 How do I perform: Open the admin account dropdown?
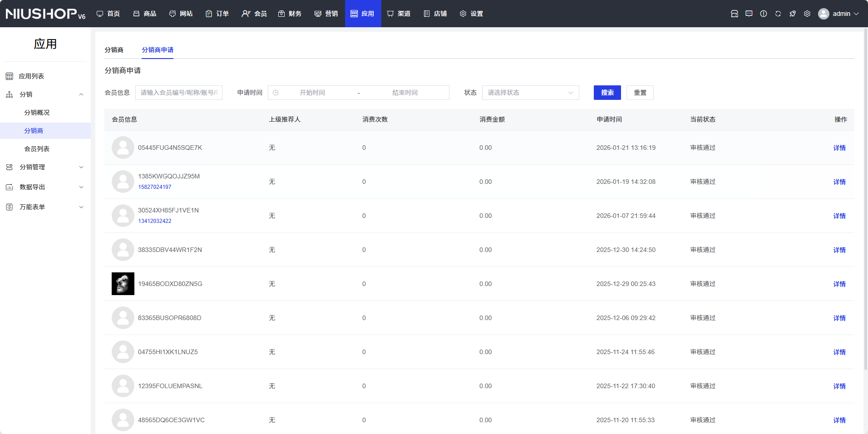coord(840,14)
